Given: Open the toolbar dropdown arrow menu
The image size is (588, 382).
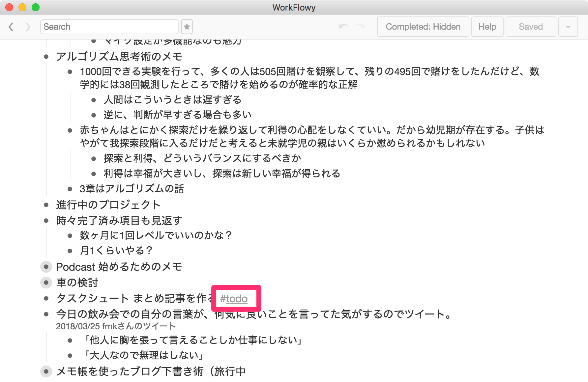Looking at the screenshot, I should click(568, 27).
